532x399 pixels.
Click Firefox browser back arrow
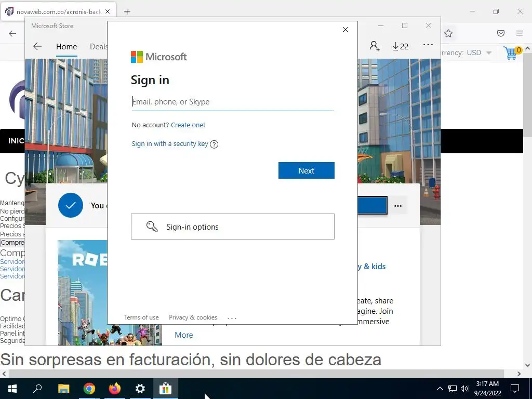pos(12,33)
